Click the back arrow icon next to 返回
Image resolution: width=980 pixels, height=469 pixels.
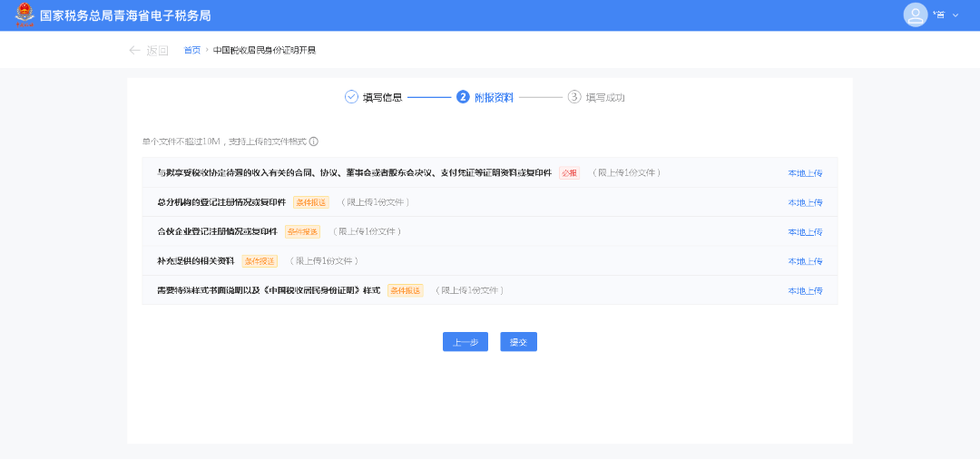click(x=134, y=50)
